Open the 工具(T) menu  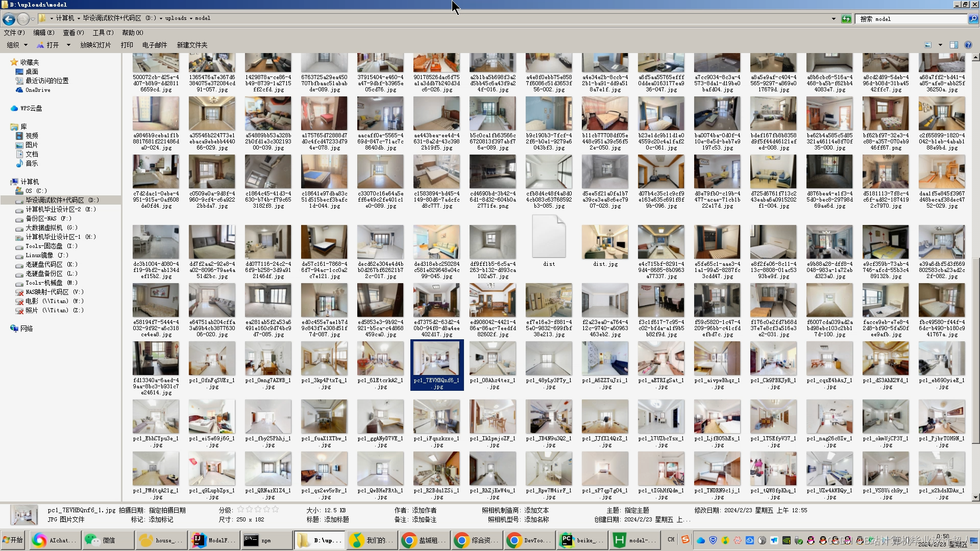tap(103, 33)
